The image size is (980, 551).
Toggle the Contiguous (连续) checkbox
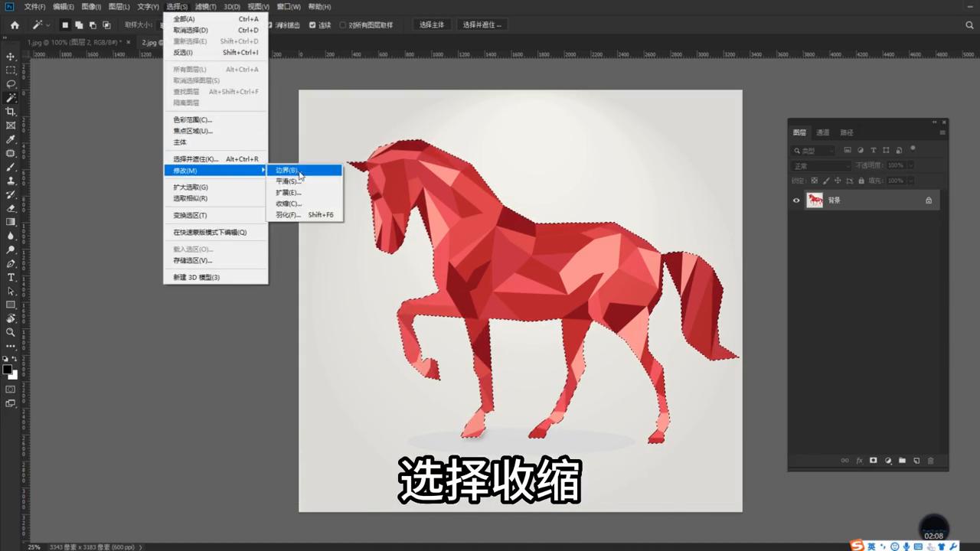(312, 25)
